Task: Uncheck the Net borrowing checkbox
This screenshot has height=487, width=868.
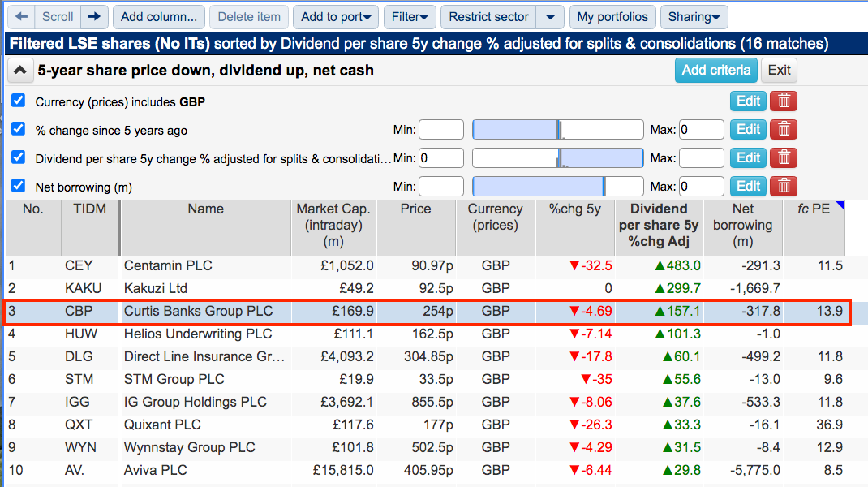Action: point(19,185)
